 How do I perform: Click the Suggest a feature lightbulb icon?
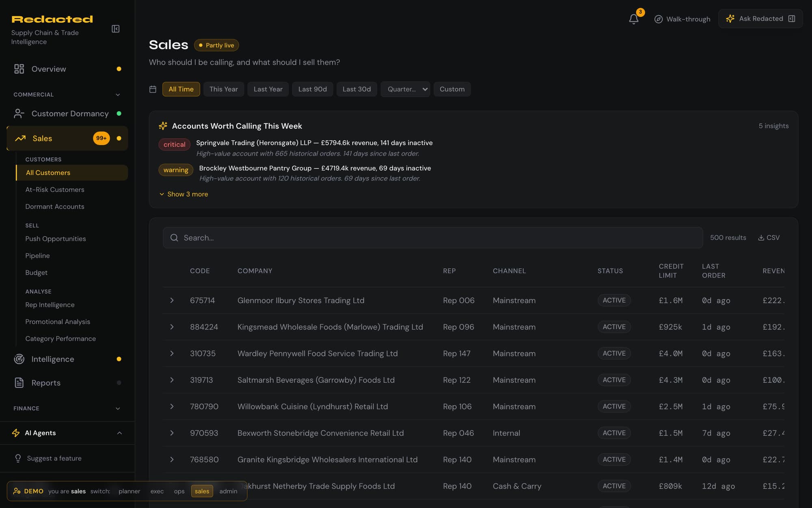pos(18,458)
